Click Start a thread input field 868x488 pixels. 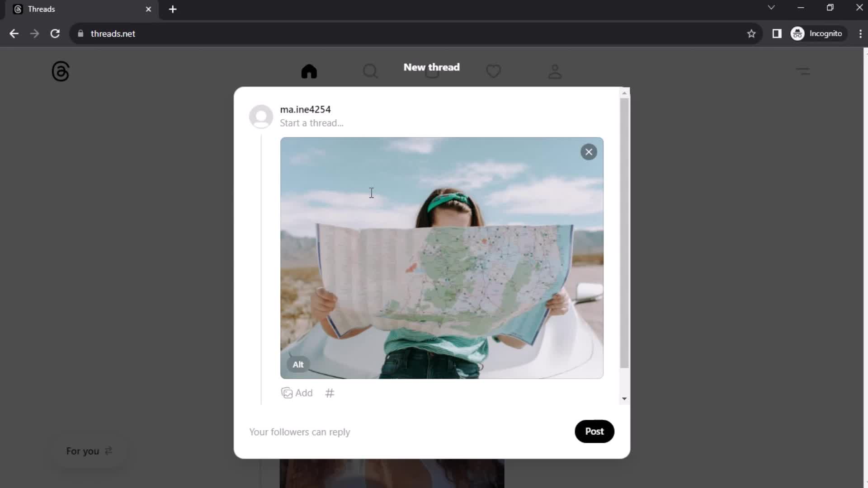(x=312, y=123)
